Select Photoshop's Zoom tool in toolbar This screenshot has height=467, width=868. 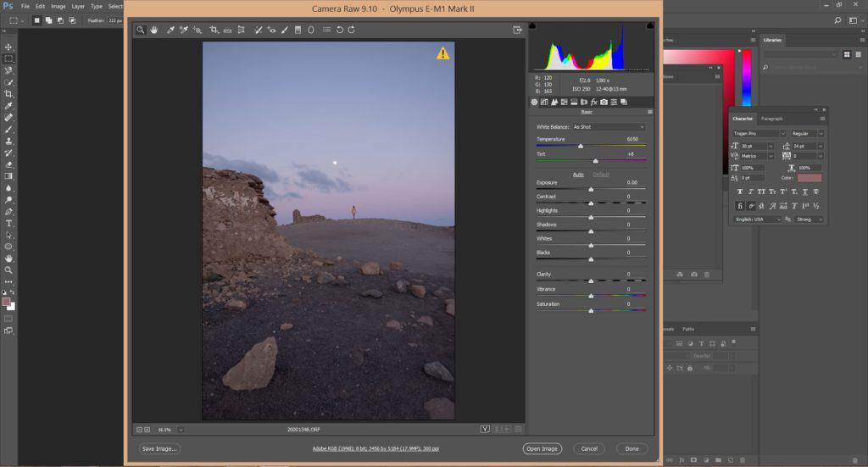8,270
